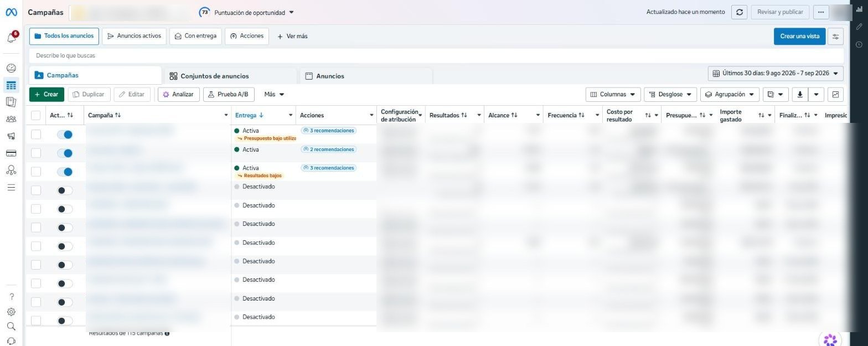This screenshot has height=346, width=868.
Task: Click the Analizar button
Action: (x=178, y=94)
